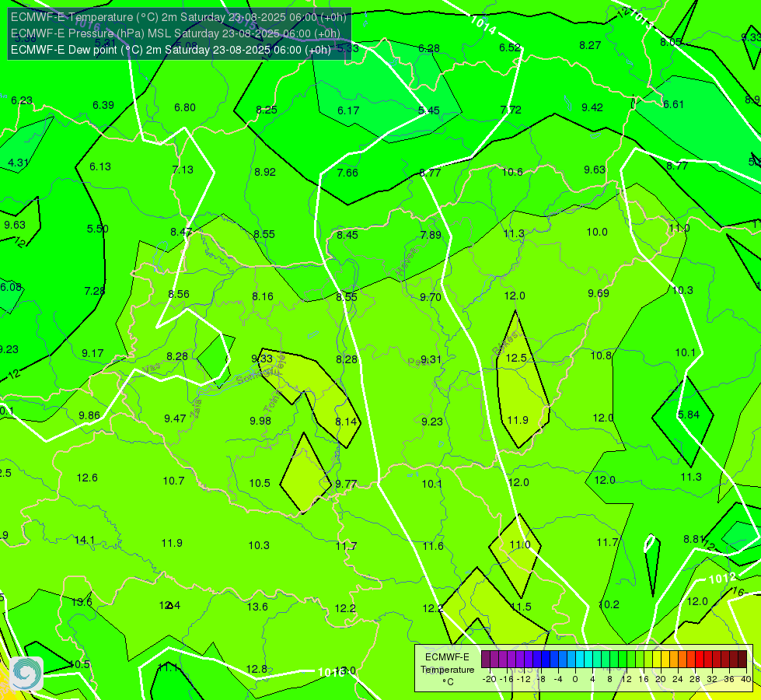
Task: Click the swirl logo icon in the corner
Action: pyautogui.click(x=26, y=674)
